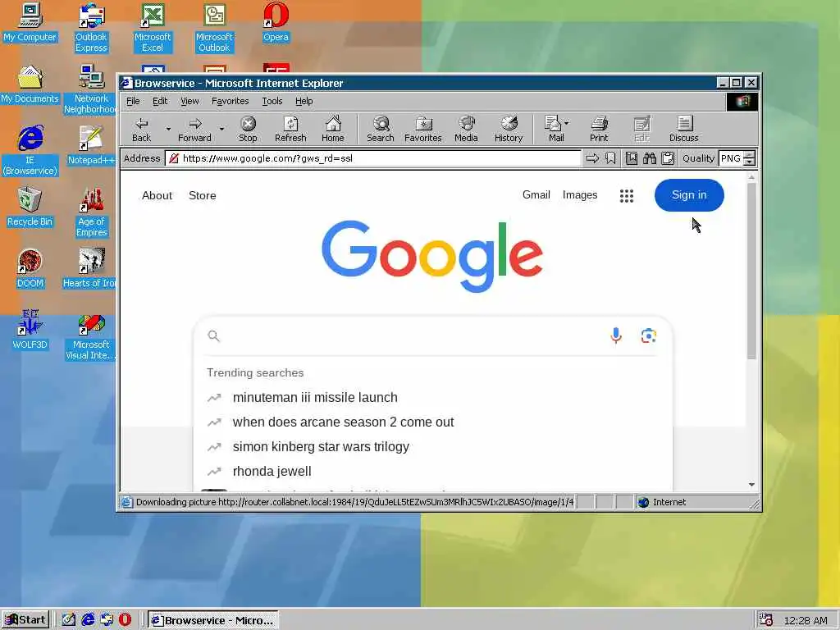Image resolution: width=840 pixels, height=630 pixels.
Task: Click the Sign in button
Action: 689,195
